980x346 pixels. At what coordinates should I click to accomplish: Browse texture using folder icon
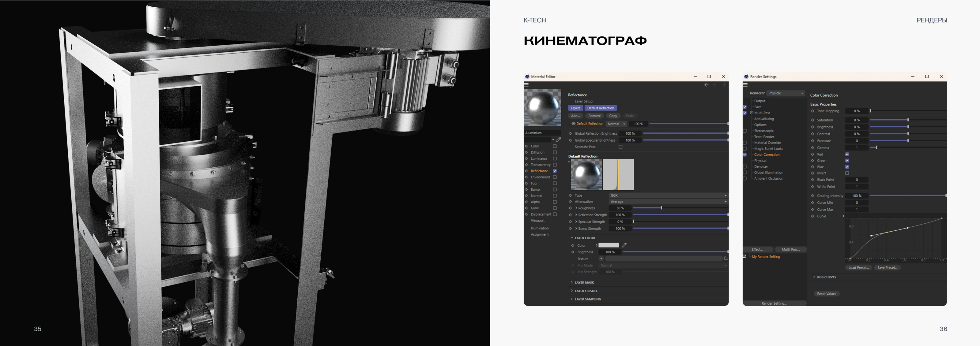coord(726,259)
